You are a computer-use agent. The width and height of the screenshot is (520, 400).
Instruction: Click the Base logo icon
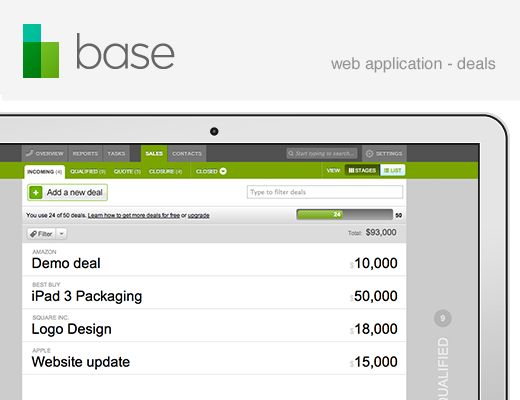point(41,51)
